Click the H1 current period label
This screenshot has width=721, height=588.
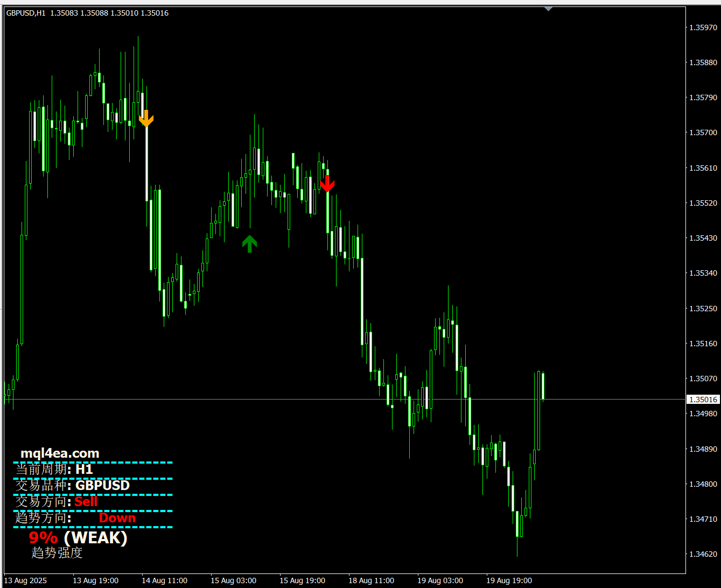tap(84, 470)
